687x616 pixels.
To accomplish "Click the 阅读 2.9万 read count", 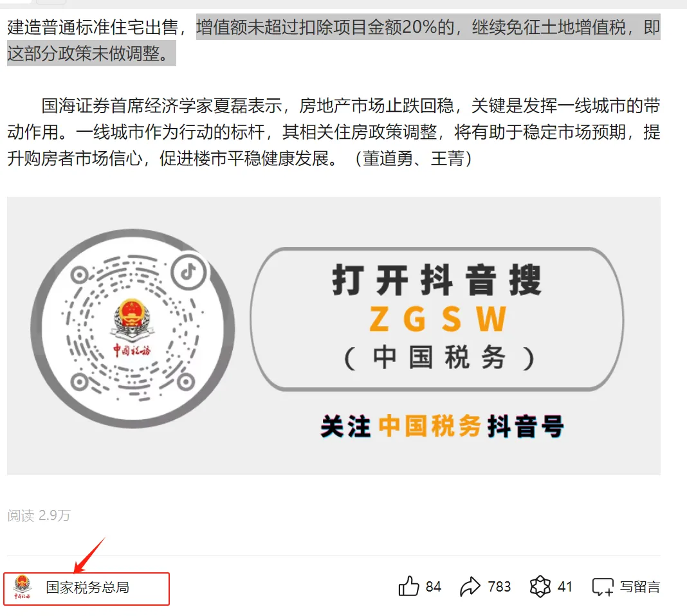I will (39, 515).
